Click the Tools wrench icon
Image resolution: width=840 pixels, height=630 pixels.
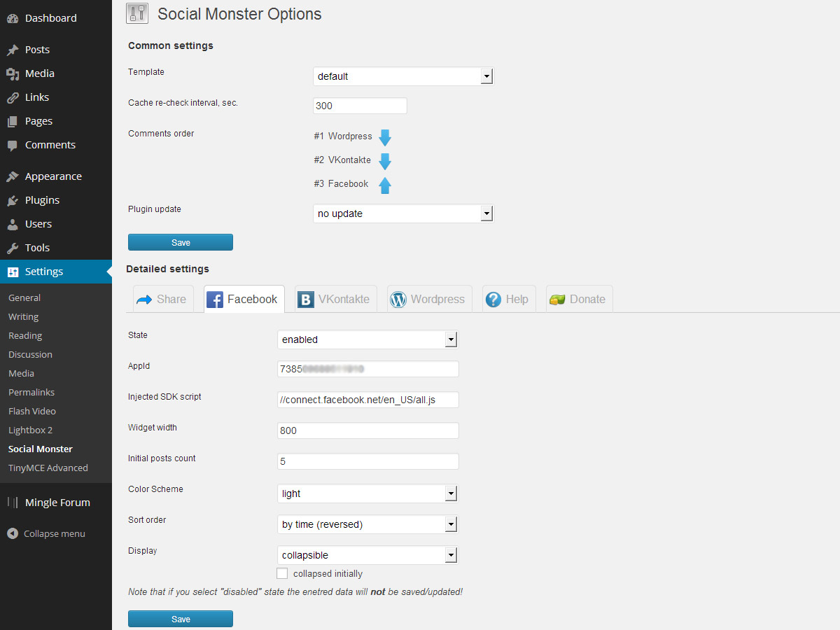[13, 248]
